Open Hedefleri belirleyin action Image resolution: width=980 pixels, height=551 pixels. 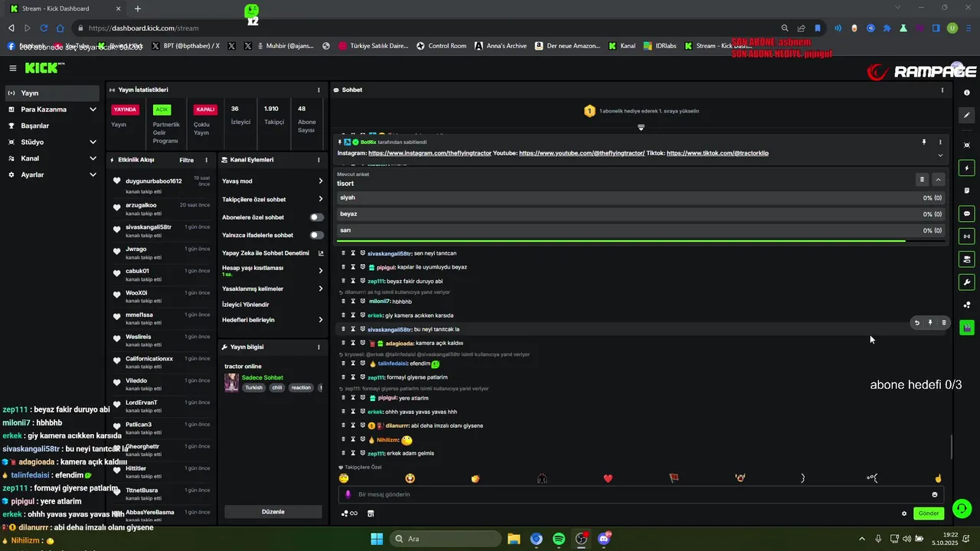pos(273,320)
